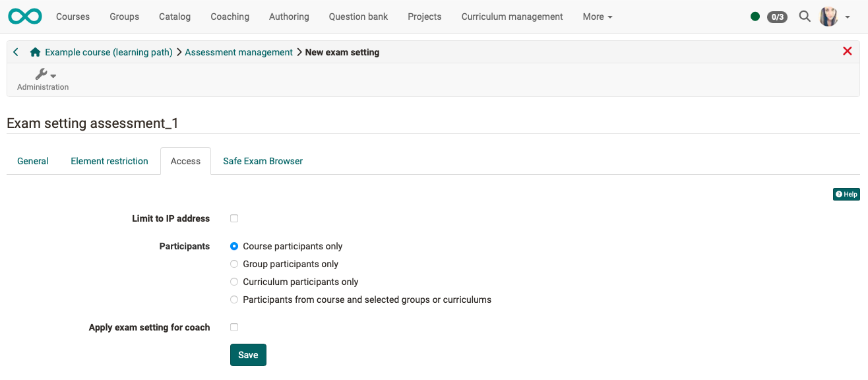Image resolution: width=868 pixels, height=380 pixels.
Task: Click the OpenOlat infinity logo
Action: (x=24, y=16)
